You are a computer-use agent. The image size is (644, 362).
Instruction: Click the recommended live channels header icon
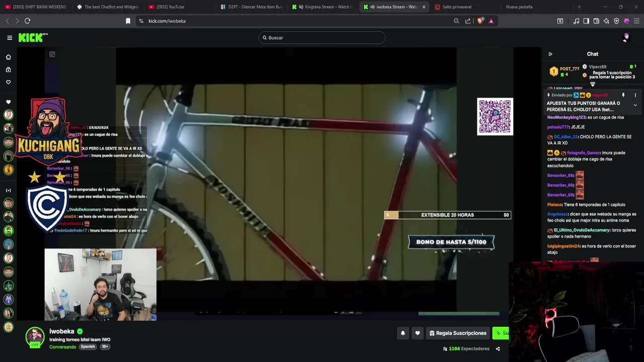[8, 191]
